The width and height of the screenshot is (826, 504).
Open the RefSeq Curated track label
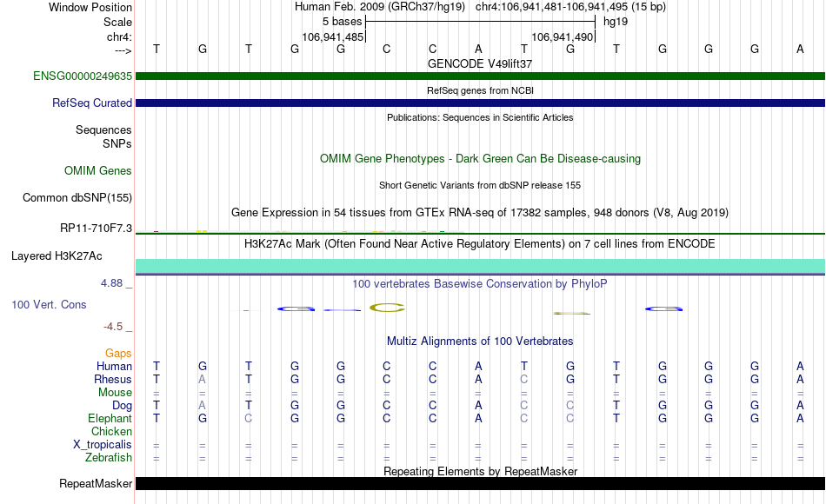tap(92, 103)
